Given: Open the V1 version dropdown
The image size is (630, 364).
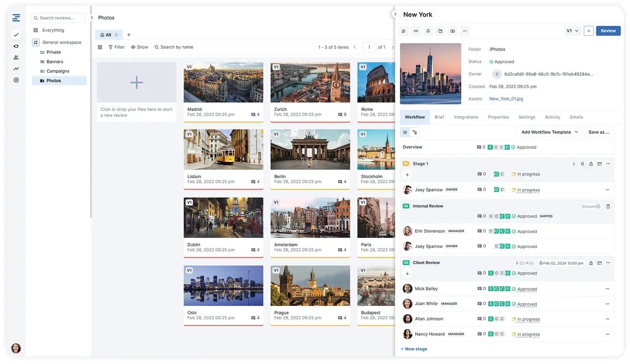Looking at the screenshot, I should (x=572, y=31).
